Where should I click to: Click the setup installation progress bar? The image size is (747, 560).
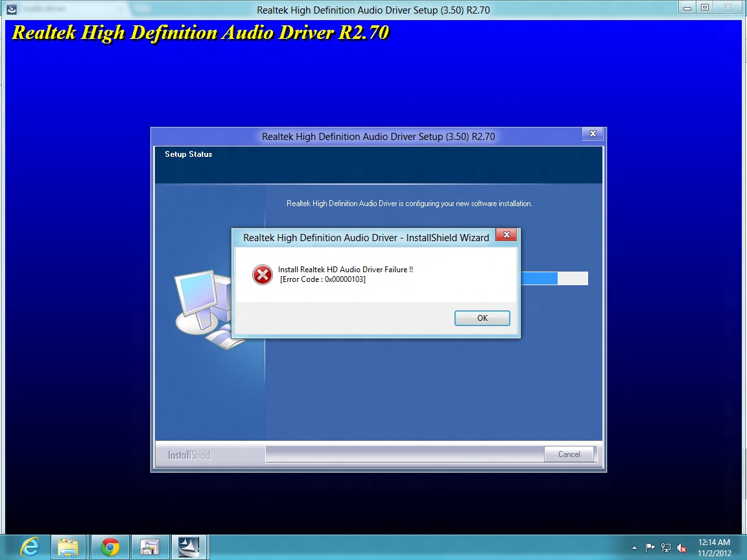(554, 278)
